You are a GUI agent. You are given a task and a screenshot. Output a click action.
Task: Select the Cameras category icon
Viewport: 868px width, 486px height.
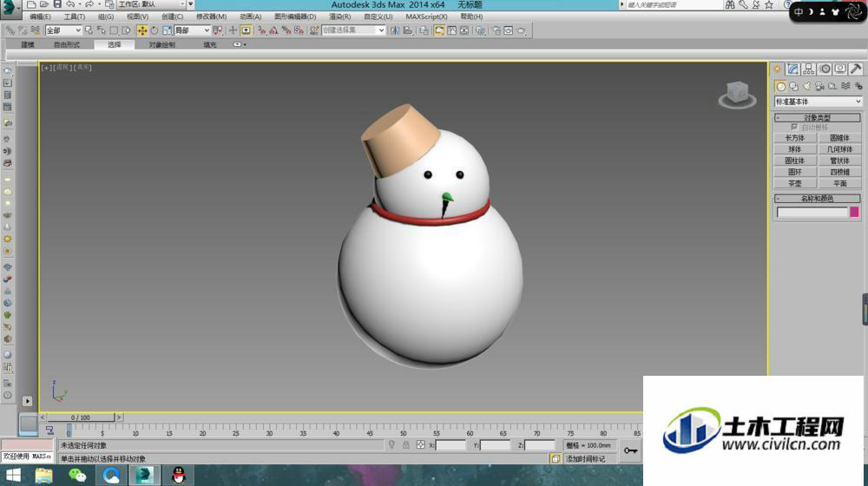(x=819, y=86)
